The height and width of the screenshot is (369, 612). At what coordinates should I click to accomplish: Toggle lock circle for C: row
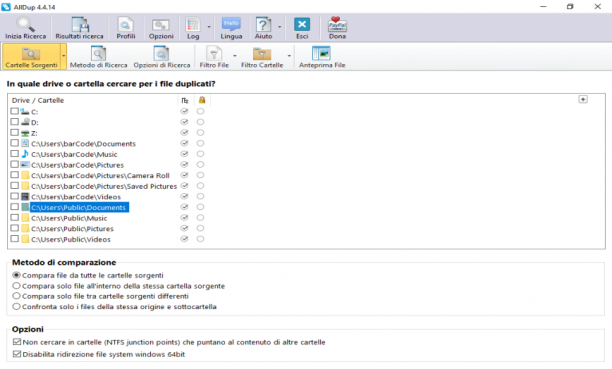coord(200,111)
